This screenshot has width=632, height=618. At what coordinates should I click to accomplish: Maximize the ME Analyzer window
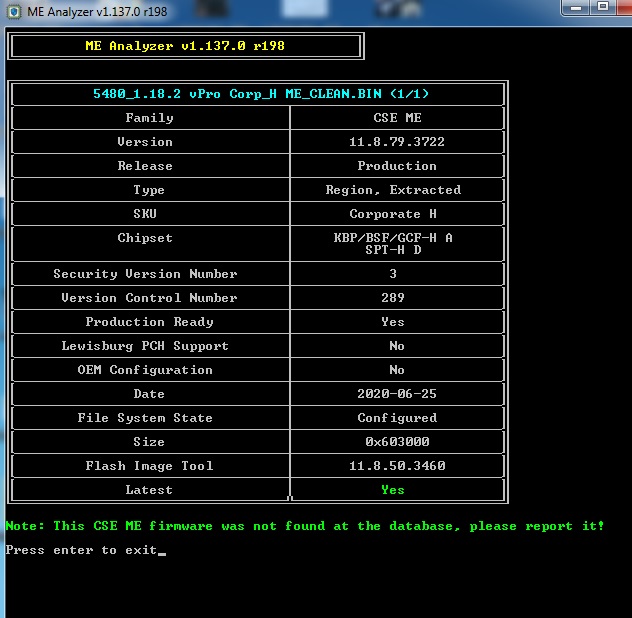coord(603,7)
